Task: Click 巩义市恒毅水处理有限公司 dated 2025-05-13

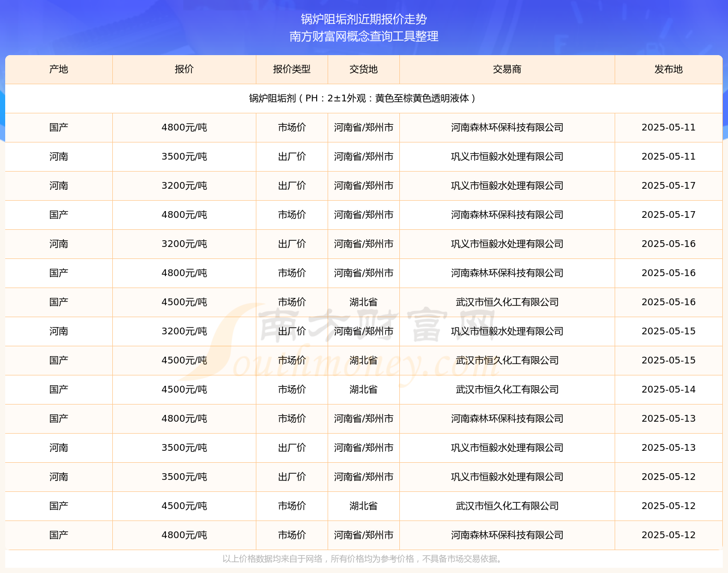Action: 507,448
